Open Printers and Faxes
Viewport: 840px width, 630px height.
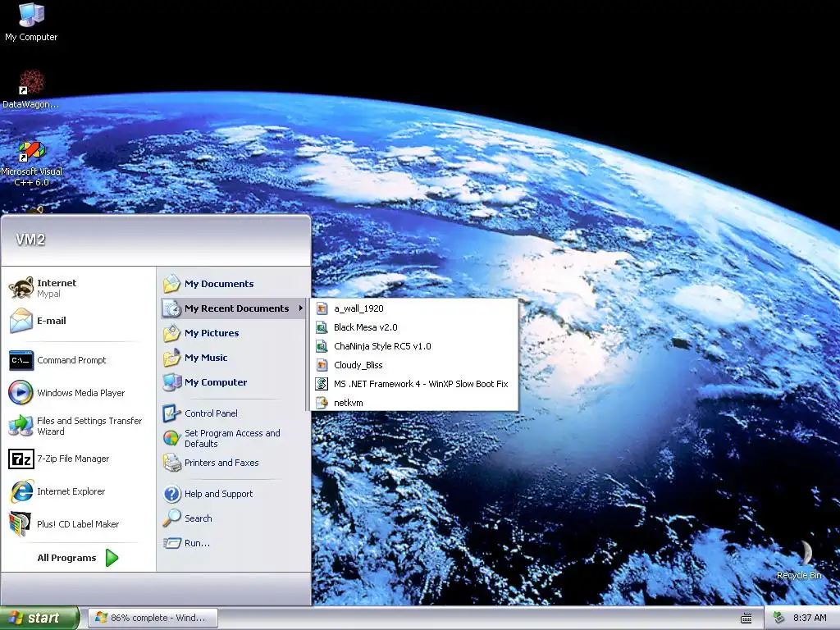point(233,463)
